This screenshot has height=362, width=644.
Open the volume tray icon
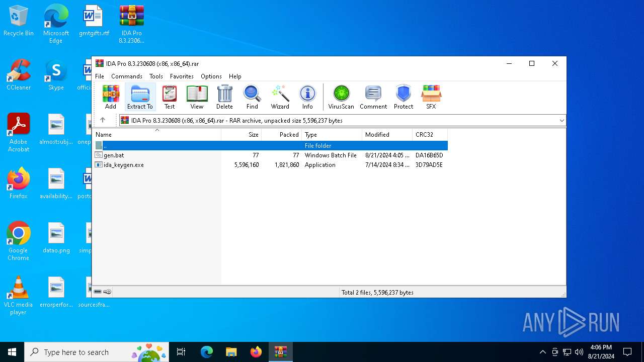point(579,352)
